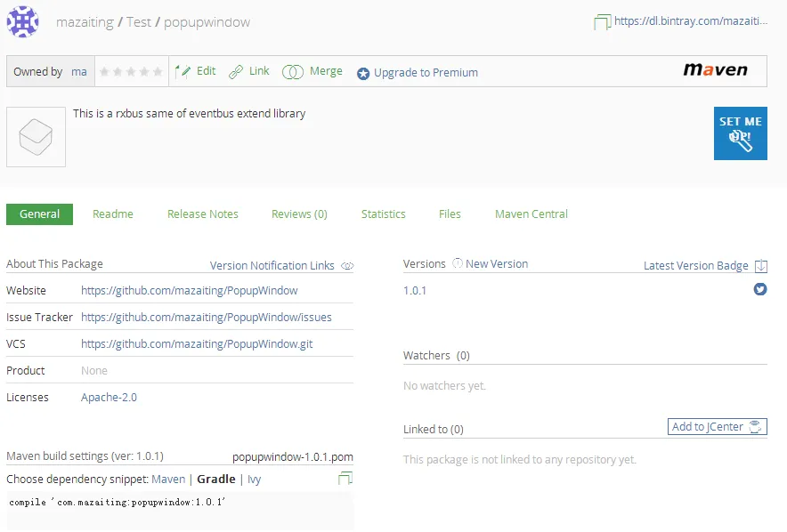Click the Twitter share icon
The height and width of the screenshot is (532, 787).
(760, 289)
